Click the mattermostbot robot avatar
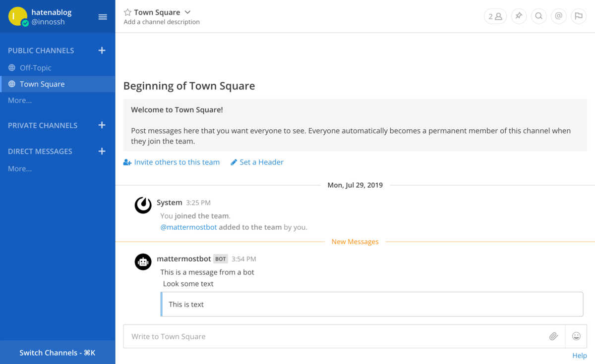 143,262
